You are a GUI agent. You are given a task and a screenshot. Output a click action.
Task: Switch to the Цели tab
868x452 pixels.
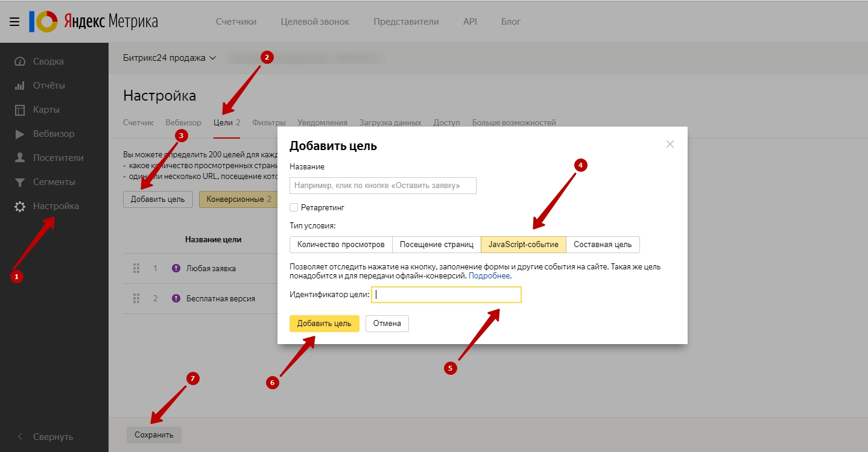coord(227,122)
